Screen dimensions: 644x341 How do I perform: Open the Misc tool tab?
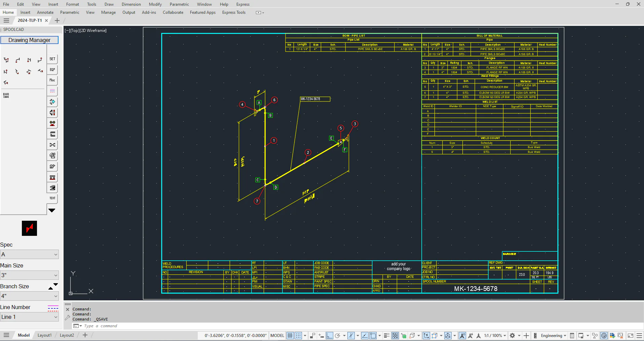52,80
